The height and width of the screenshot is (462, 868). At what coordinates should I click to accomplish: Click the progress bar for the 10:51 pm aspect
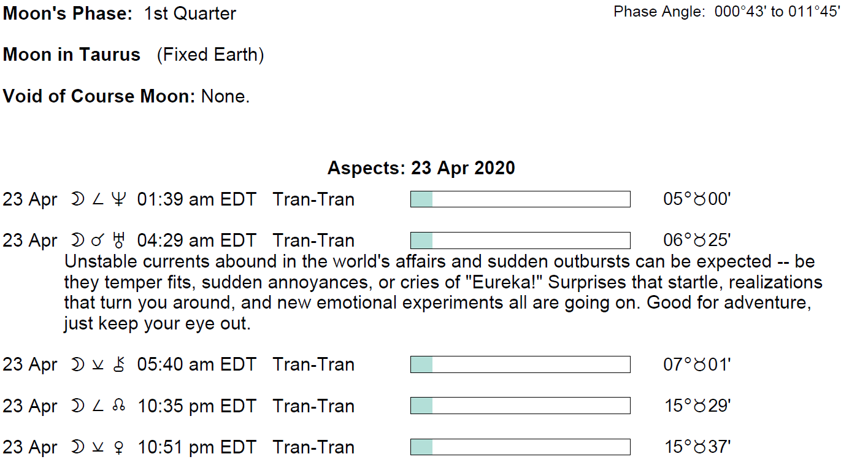[520, 447]
